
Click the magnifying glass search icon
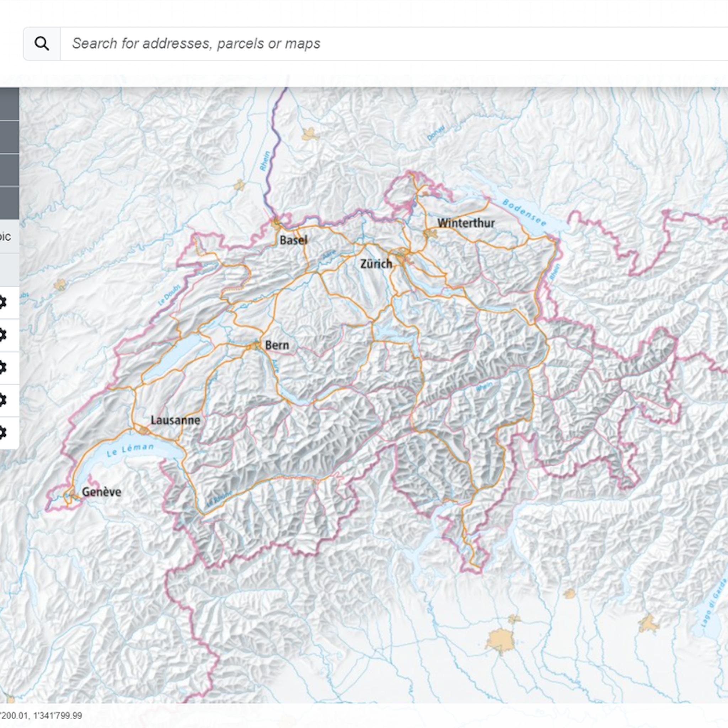pos(42,44)
